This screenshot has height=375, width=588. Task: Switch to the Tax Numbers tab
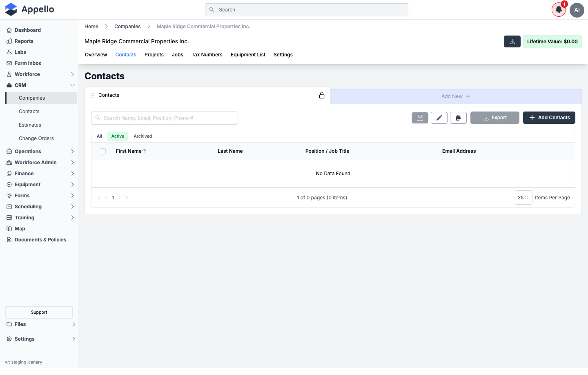click(207, 55)
